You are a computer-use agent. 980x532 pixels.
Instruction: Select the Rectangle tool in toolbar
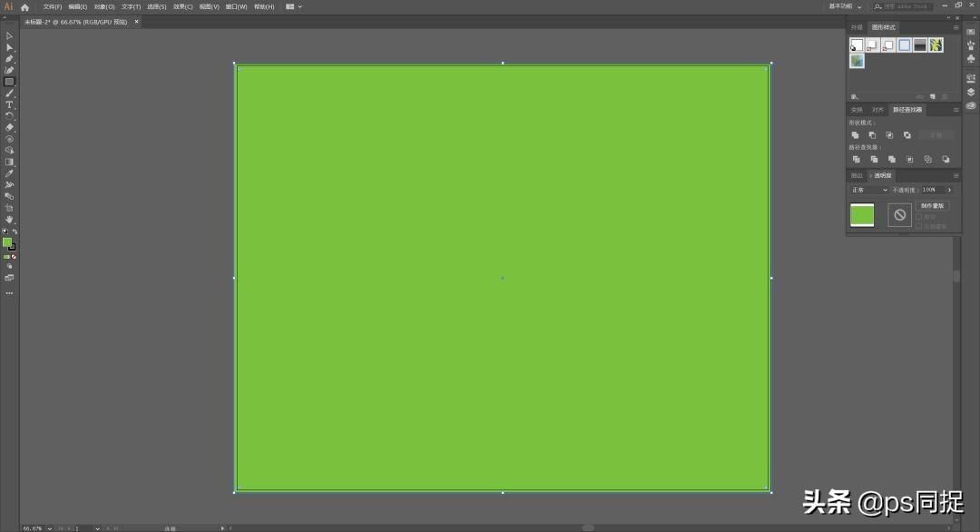pos(9,82)
